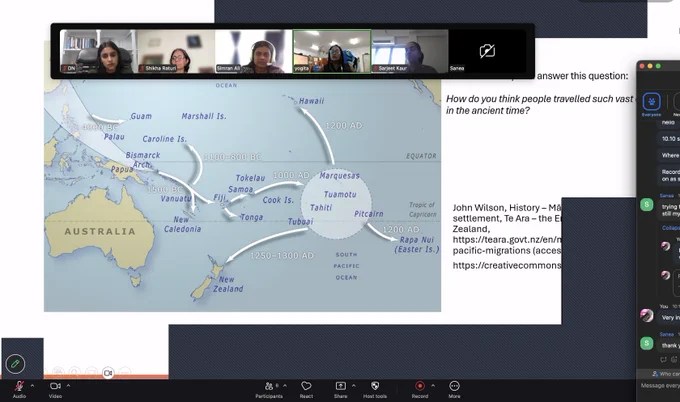Image resolution: width=680 pixels, height=402 pixels.
Task: Open the Participants panel icon
Action: click(x=269, y=386)
